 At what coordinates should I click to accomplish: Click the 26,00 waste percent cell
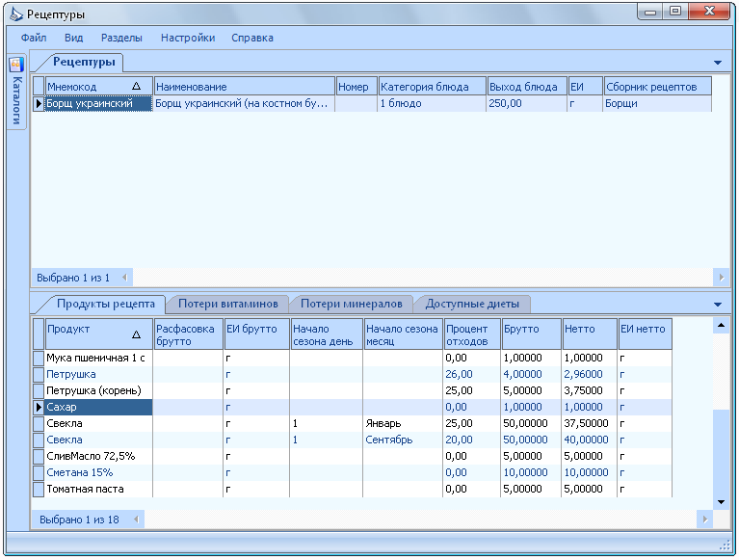pos(472,375)
